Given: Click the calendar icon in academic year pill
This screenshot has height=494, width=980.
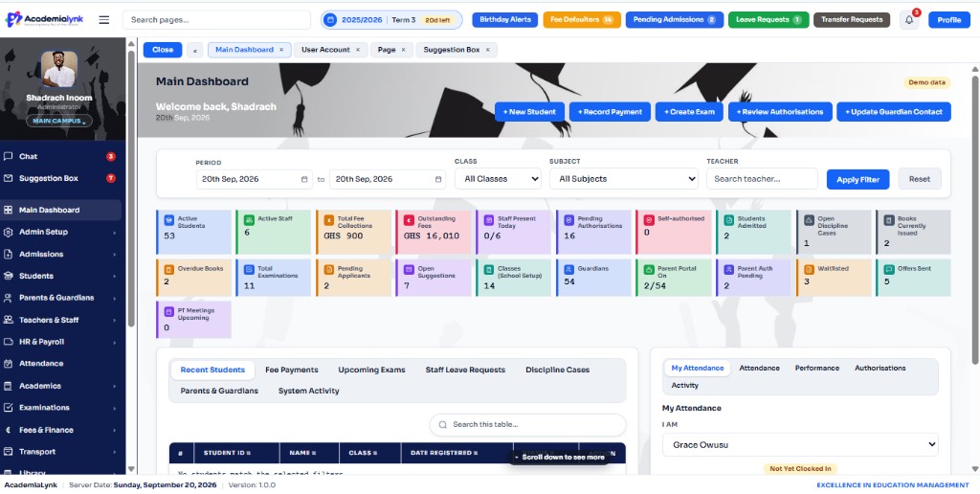Looking at the screenshot, I should (x=330, y=20).
